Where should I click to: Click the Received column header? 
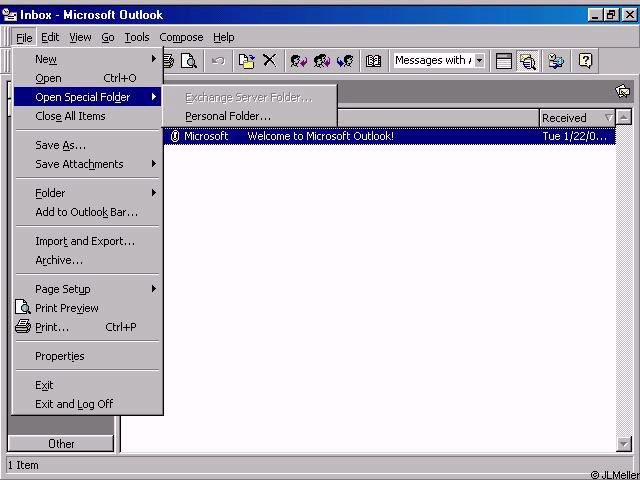coord(577,118)
